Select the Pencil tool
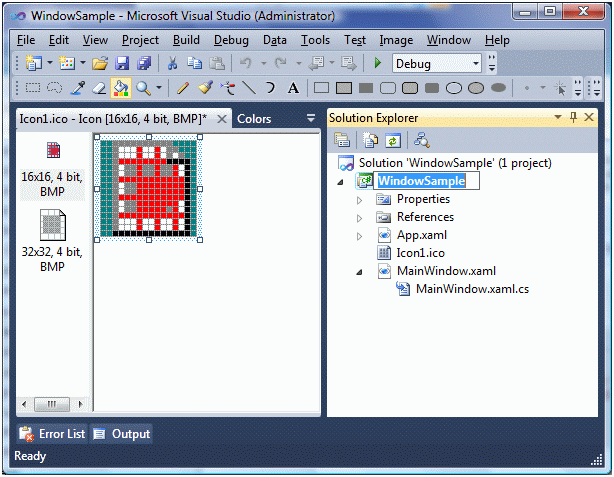 pyautogui.click(x=183, y=88)
